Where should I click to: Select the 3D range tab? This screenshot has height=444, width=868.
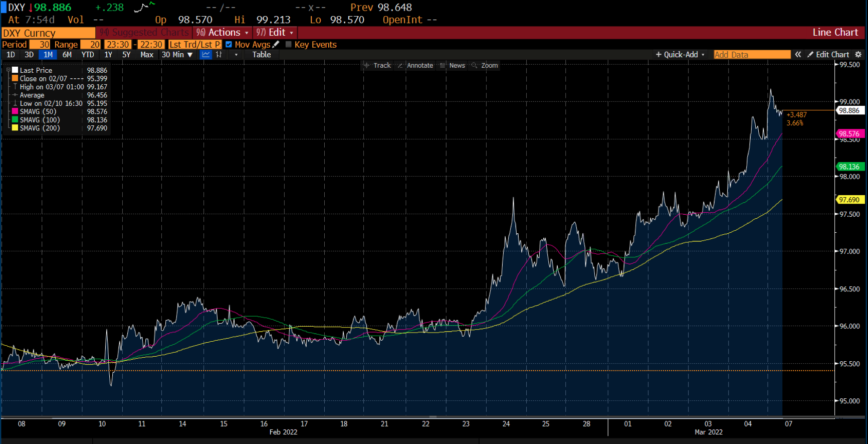(29, 55)
